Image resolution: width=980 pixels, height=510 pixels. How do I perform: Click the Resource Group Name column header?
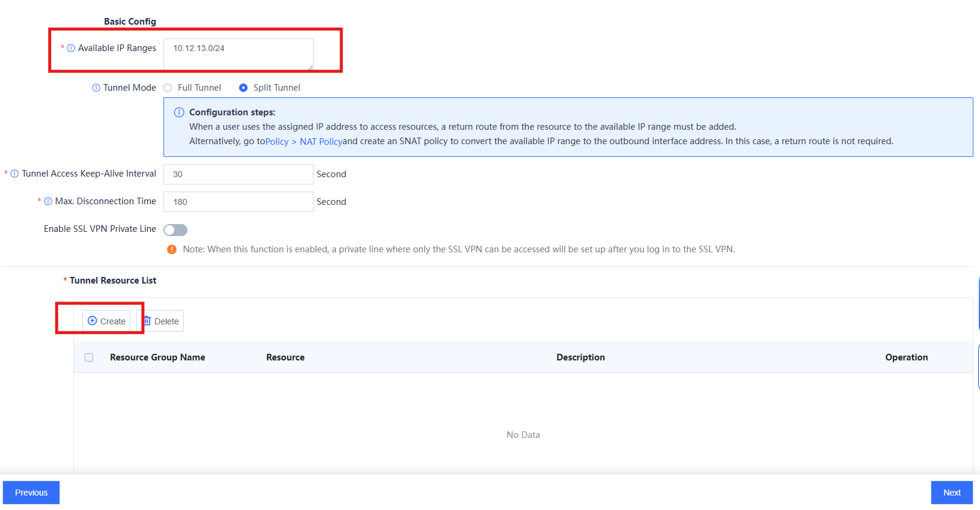click(157, 357)
